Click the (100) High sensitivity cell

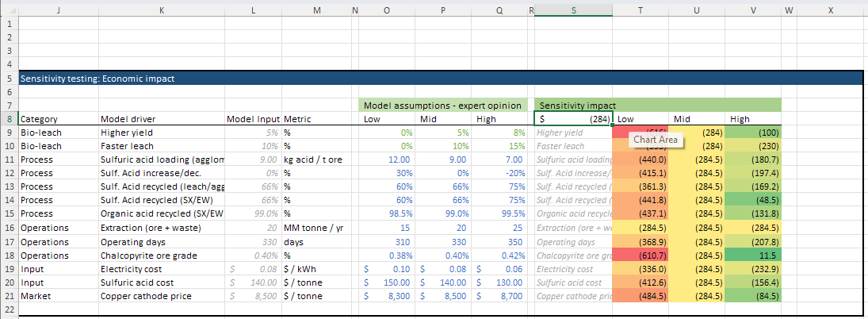coord(753,133)
